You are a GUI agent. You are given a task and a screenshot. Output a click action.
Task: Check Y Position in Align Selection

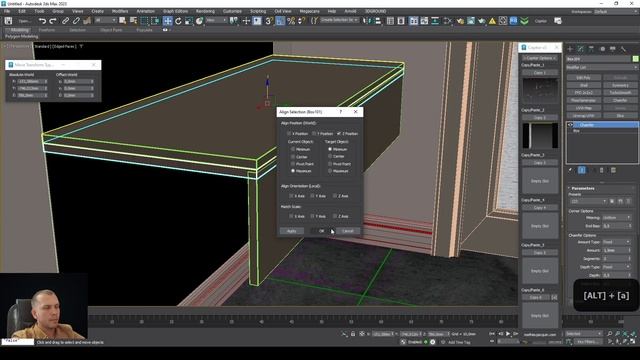pos(314,133)
